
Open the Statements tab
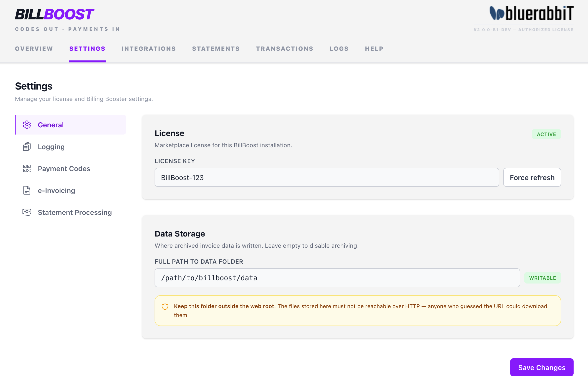click(x=216, y=49)
